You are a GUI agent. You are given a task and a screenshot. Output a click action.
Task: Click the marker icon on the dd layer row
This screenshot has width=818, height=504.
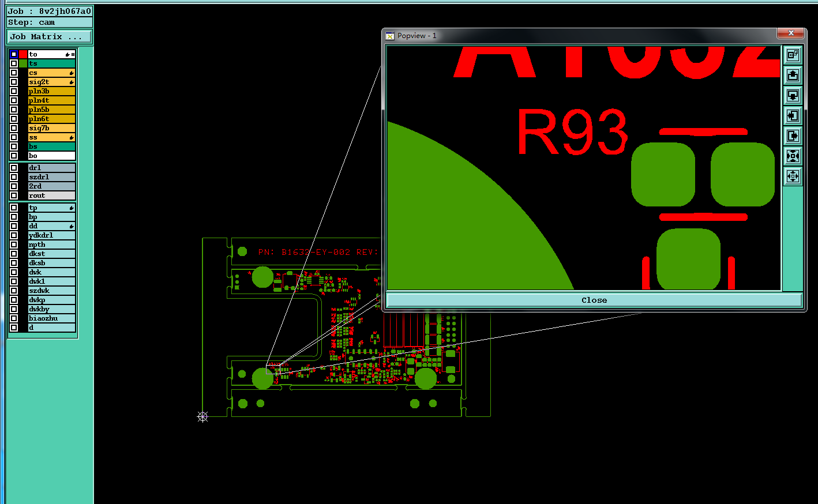point(72,226)
